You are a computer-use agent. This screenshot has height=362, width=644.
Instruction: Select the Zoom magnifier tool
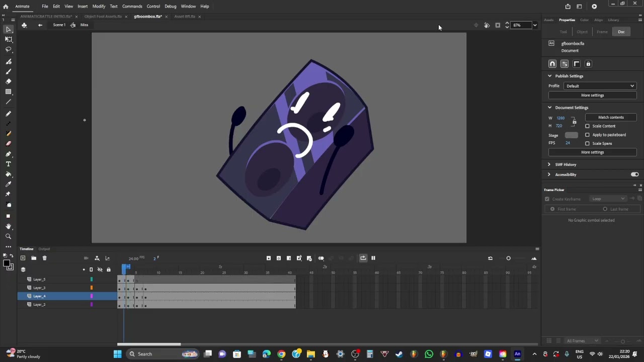tap(9, 236)
